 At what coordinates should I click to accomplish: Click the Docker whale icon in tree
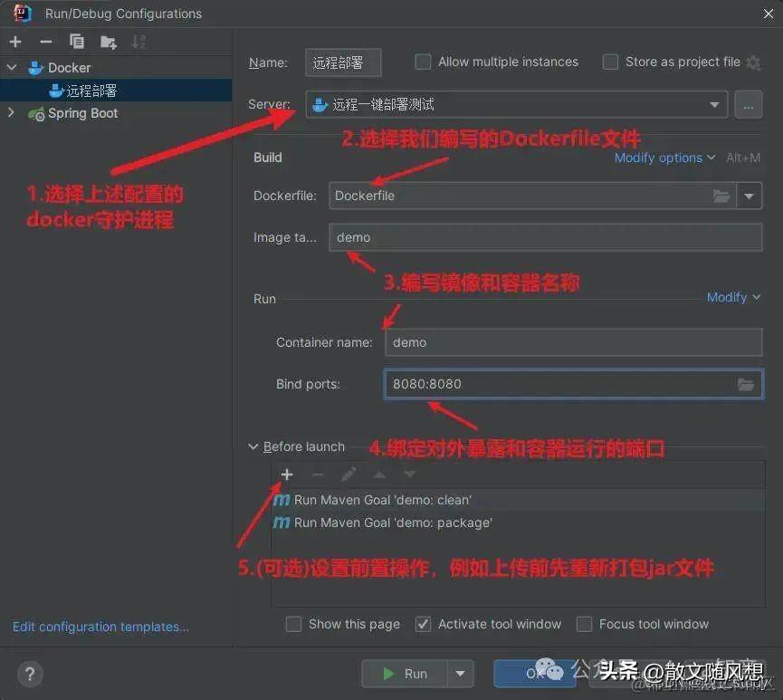(x=35, y=67)
